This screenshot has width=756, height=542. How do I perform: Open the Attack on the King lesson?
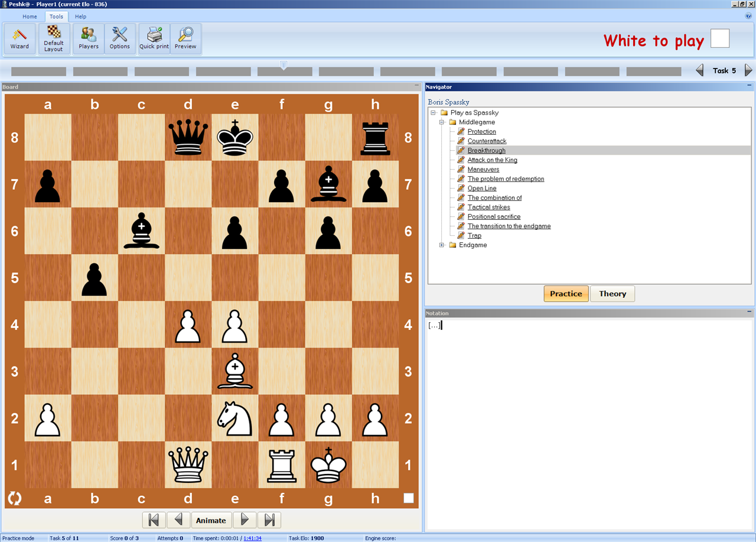click(x=492, y=160)
